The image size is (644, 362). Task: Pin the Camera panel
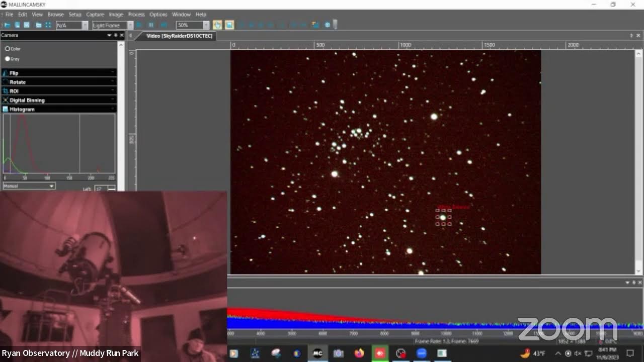(115, 35)
